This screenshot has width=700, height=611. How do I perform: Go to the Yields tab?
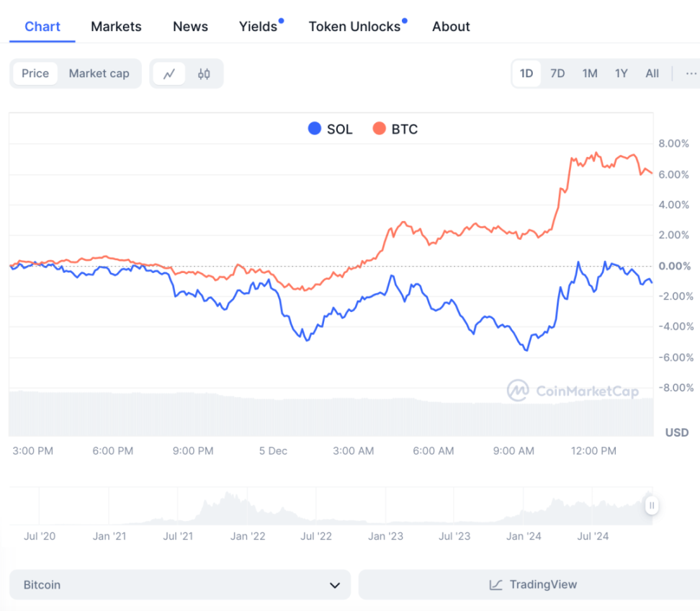coord(258,27)
